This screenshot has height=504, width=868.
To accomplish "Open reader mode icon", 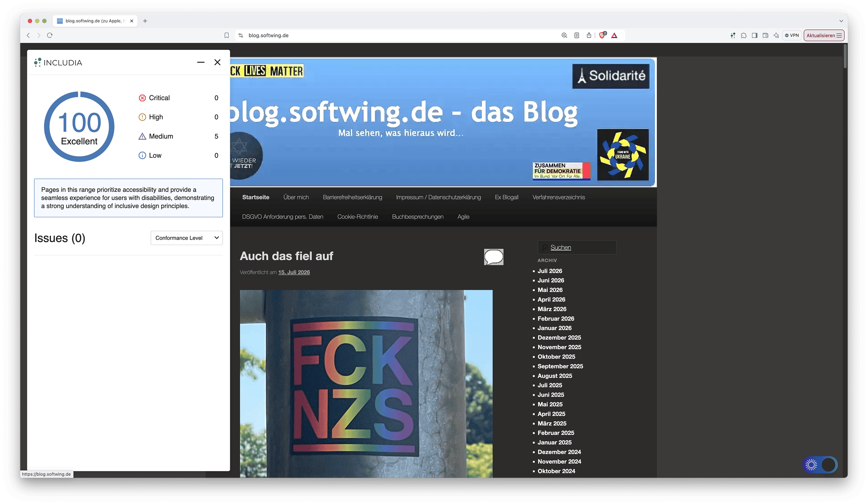I will coord(577,36).
